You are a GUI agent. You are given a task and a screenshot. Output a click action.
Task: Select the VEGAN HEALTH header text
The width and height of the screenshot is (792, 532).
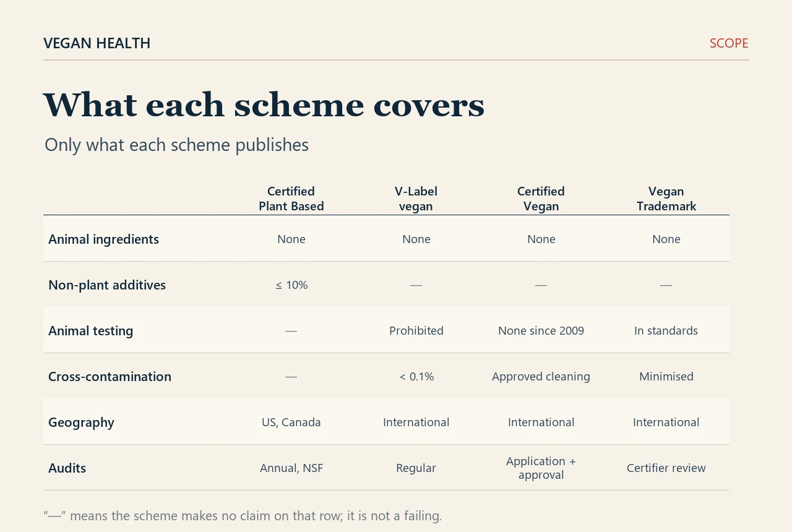97,43
